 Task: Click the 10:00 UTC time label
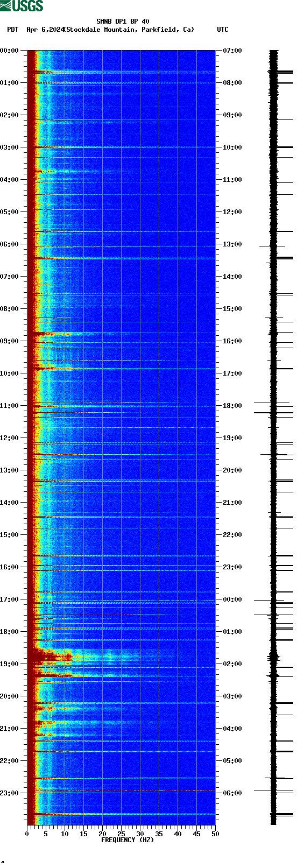click(232, 147)
